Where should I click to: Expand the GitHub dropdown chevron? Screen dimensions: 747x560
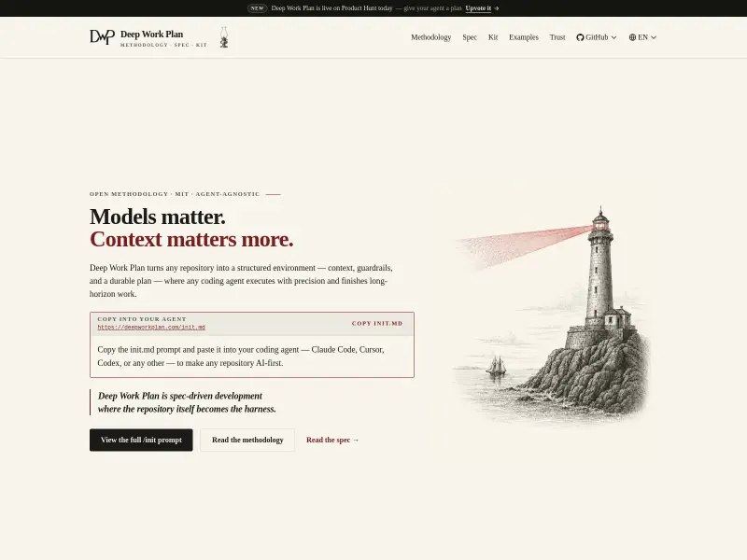[x=613, y=37]
